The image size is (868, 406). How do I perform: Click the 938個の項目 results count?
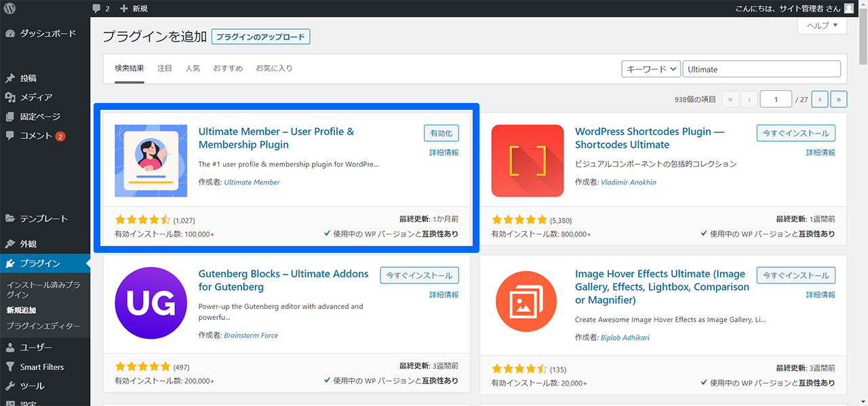pos(695,99)
